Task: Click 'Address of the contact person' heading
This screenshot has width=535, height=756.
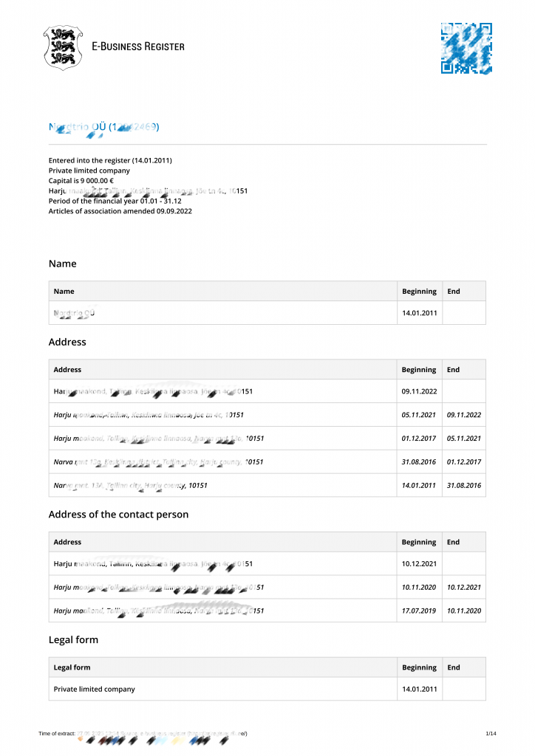Action: pyautogui.click(x=119, y=515)
